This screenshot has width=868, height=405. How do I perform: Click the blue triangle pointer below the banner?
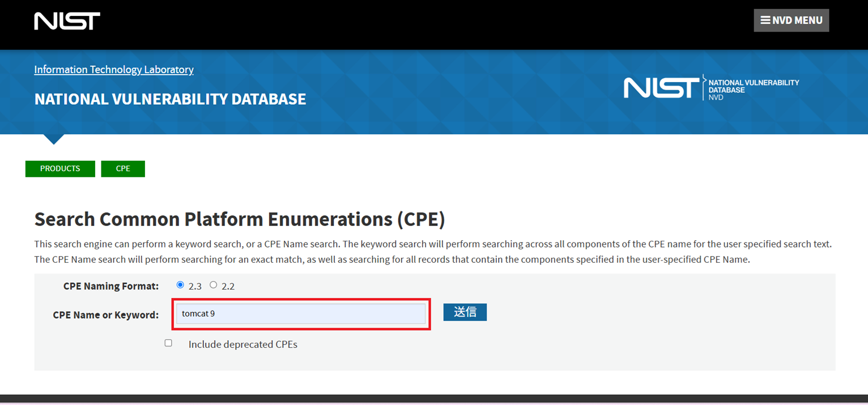click(54, 139)
